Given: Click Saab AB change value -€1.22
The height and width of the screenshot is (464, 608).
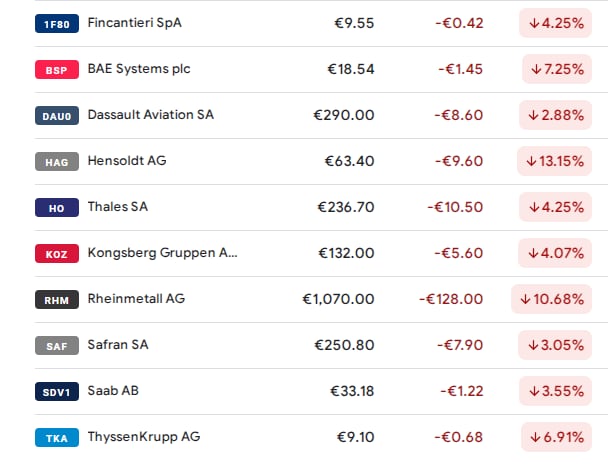Looking at the screenshot, I should click(x=461, y=391).
